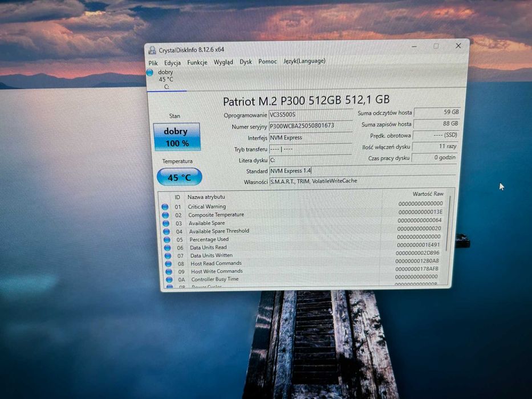Click the status orb for Controller Busy Time
Viewport: 532px width, 399px height.
[169, 280]
